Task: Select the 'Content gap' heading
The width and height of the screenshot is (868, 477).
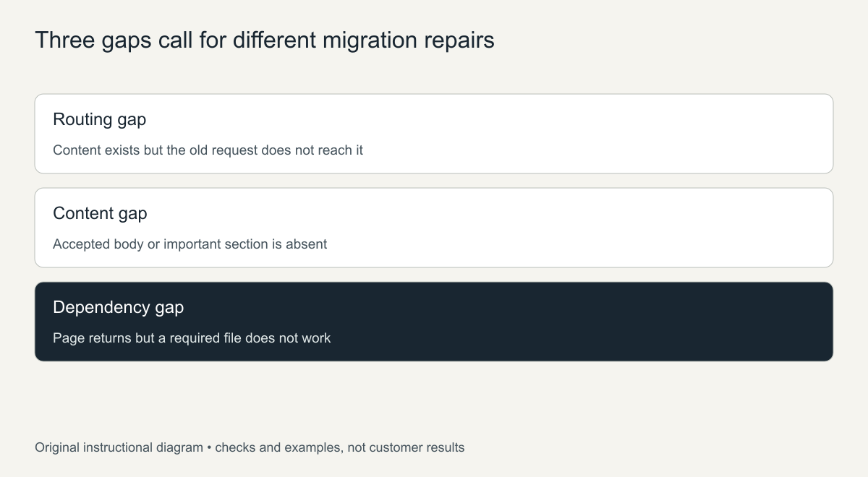Action: pyautogui.click(x=100, y=213)
